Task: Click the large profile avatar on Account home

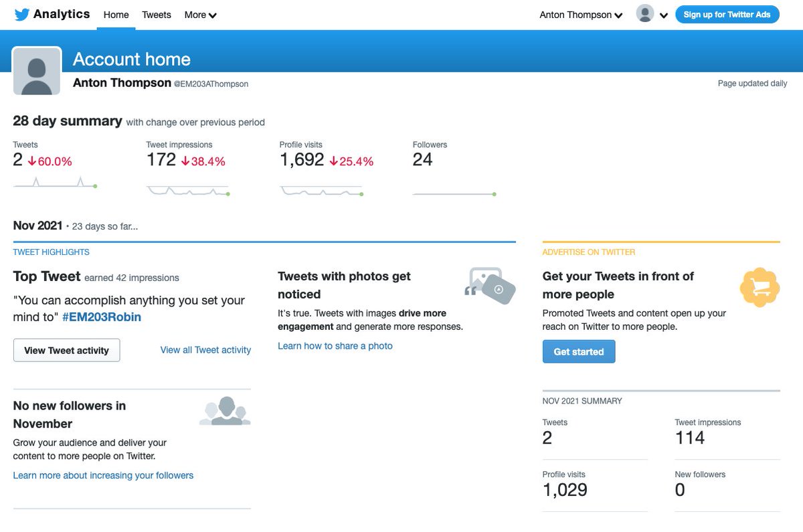Action: pos(37,71)
